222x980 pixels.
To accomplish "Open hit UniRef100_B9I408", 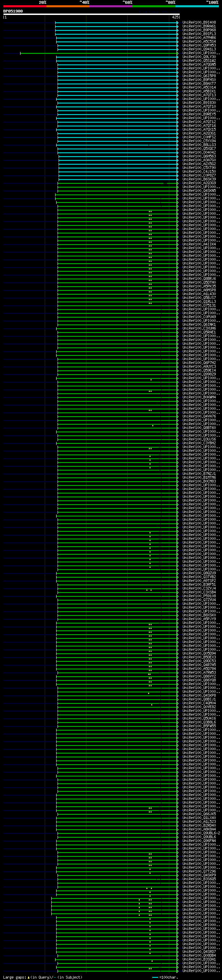I will tap(199, 23).
